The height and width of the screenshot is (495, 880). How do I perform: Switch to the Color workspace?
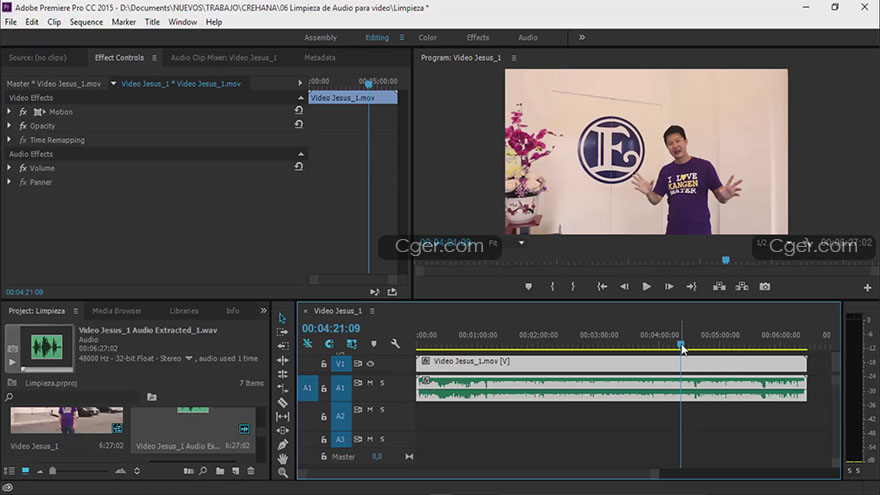pyautogui.click(x=427, y=38)
